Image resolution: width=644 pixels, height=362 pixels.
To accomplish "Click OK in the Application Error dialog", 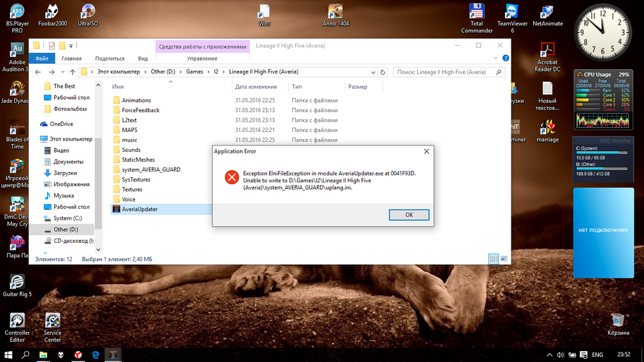I will [409, 215].
